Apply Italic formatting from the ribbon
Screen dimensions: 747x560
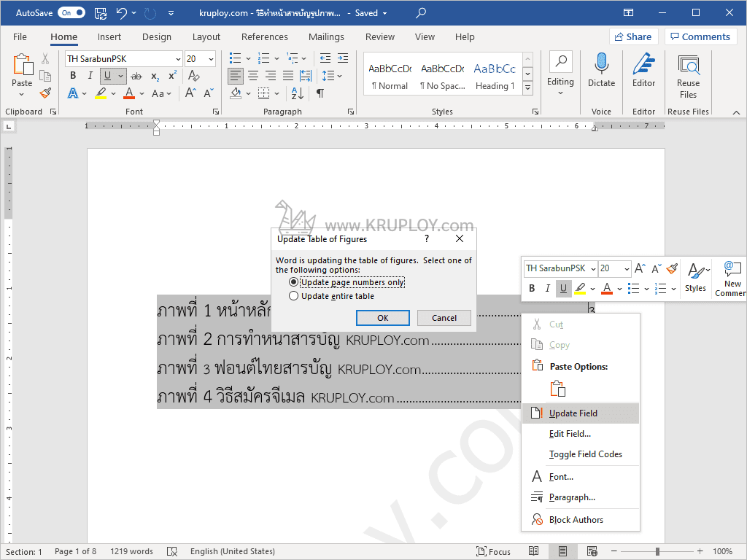[90, 76]
